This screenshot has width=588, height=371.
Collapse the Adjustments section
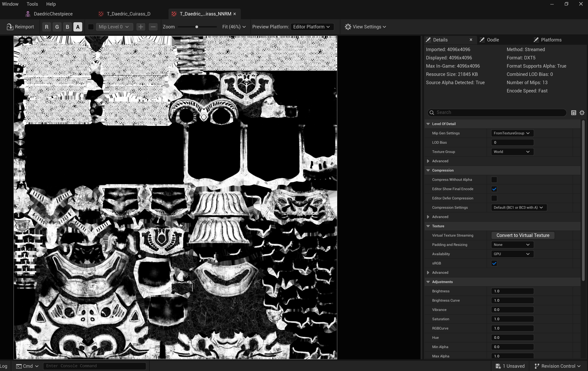(428, 282)
